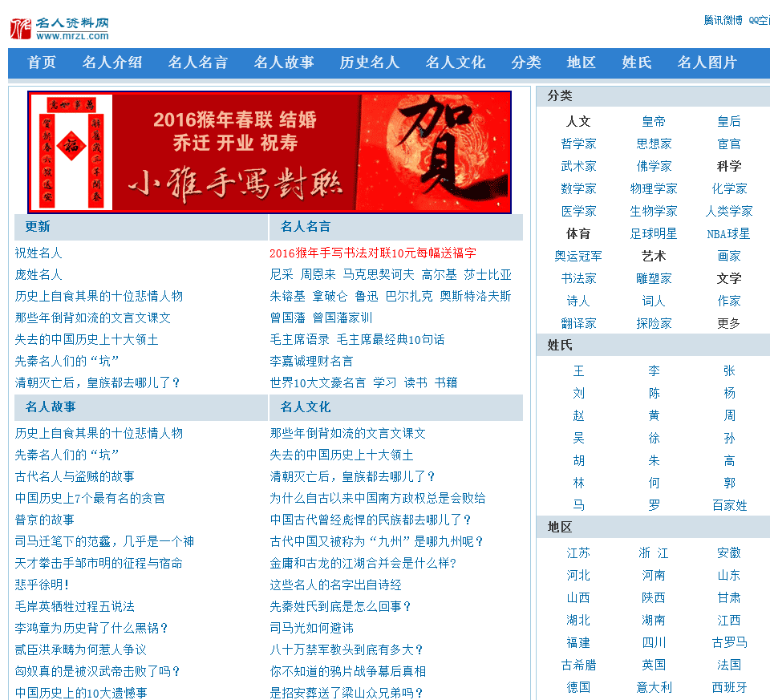770x700 pixels.
Task: Open red 2016猴年手写书法对联 promotional link
Action: [373, 253]
